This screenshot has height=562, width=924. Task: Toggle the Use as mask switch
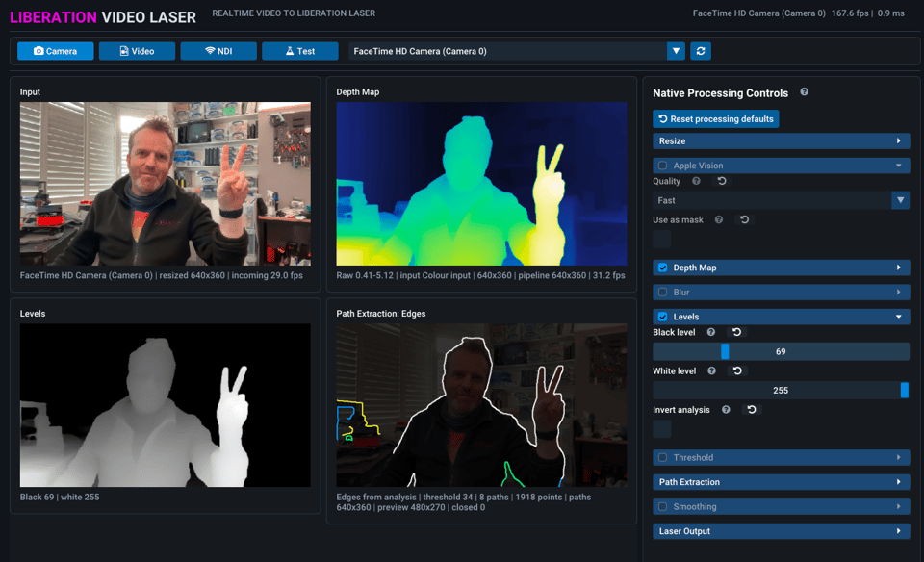[662, 240]
